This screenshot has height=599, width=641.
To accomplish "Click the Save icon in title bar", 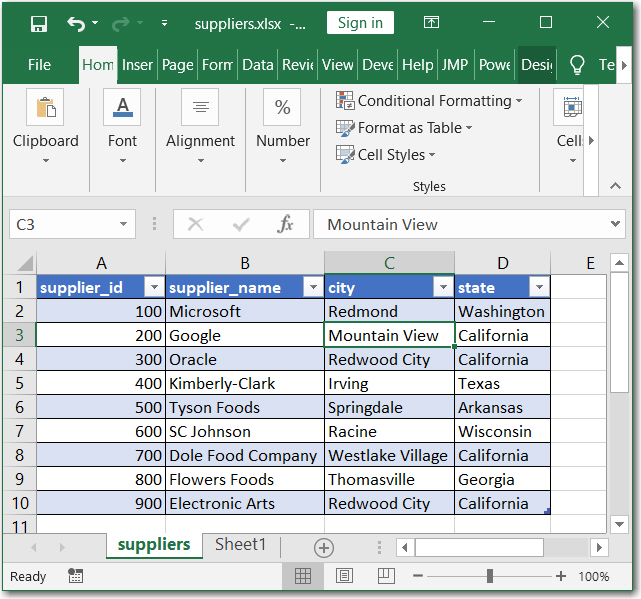I will pyautogui.click(x=39, y=23).
